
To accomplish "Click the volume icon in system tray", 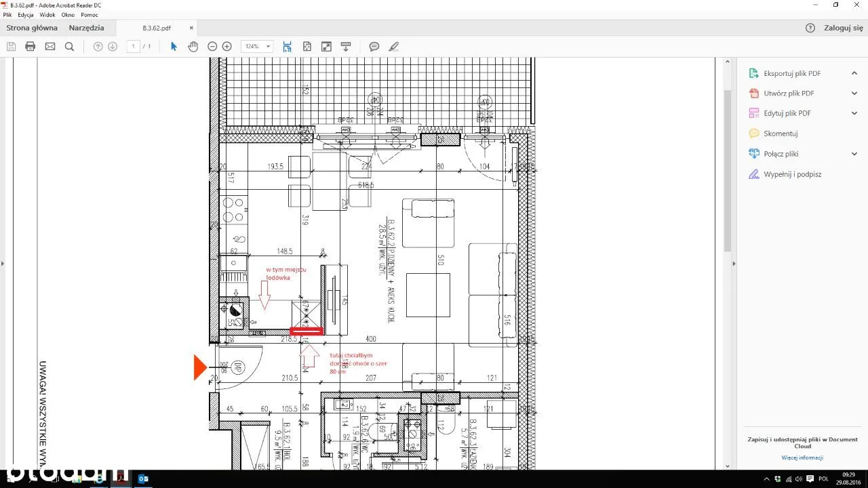I will [797, 479].
